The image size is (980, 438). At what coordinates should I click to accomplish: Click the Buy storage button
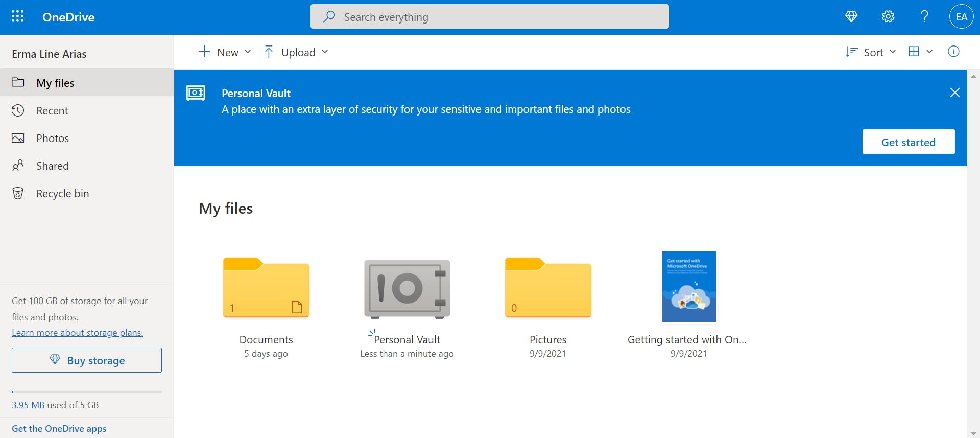click(x=87, y=360)
